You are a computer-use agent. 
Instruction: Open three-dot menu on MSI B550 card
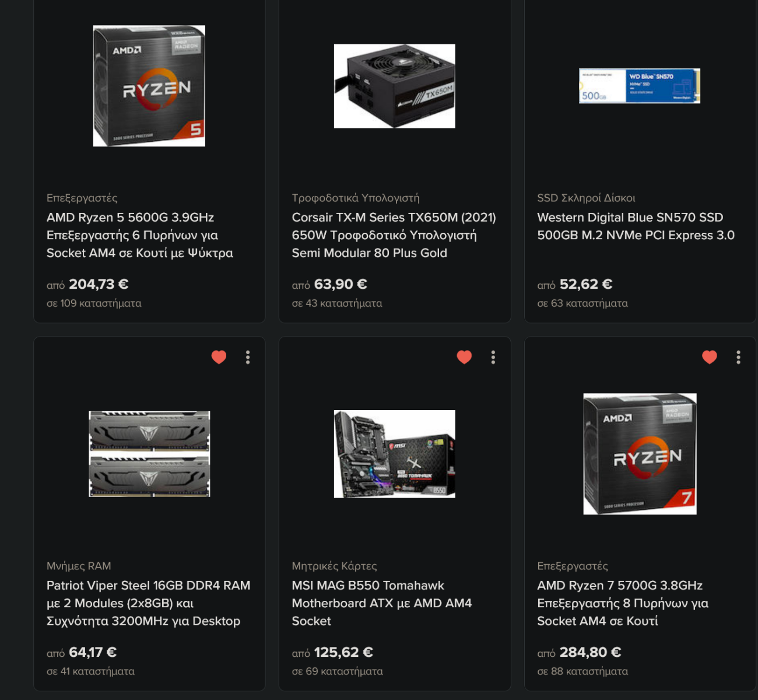(493, 357)
